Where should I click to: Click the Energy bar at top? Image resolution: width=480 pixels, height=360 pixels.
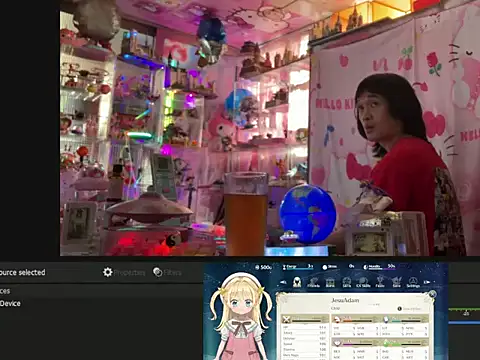[298, 267]
